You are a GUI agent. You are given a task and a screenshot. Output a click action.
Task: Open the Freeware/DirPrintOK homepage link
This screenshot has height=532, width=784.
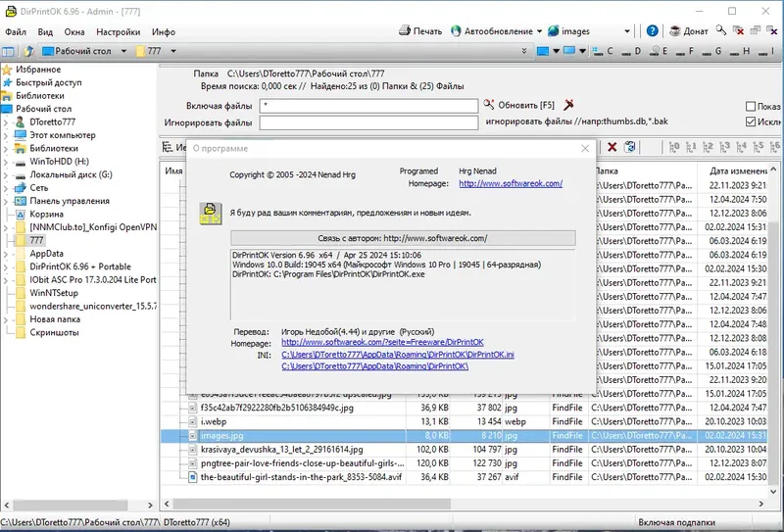pos(382,343)
